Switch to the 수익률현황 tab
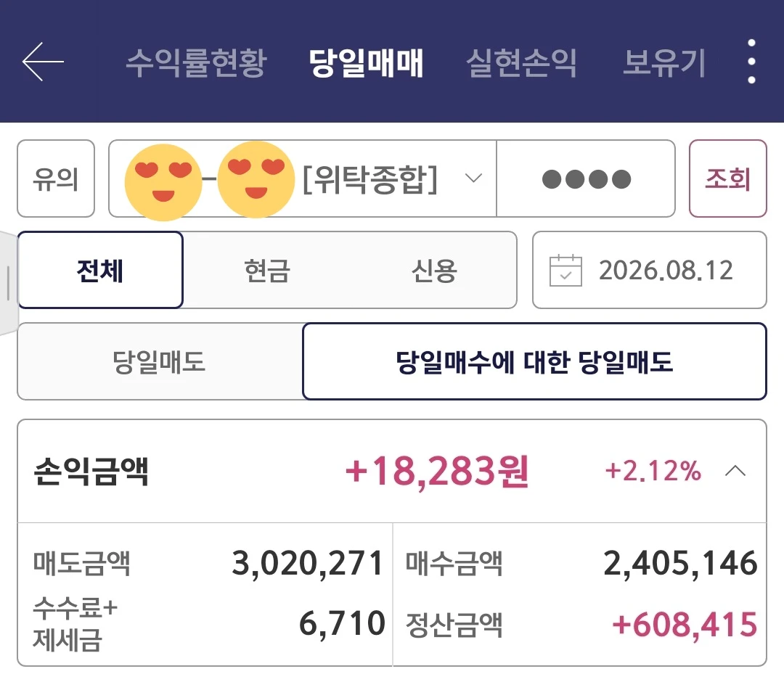784x682 pixels. coord(196,63)
